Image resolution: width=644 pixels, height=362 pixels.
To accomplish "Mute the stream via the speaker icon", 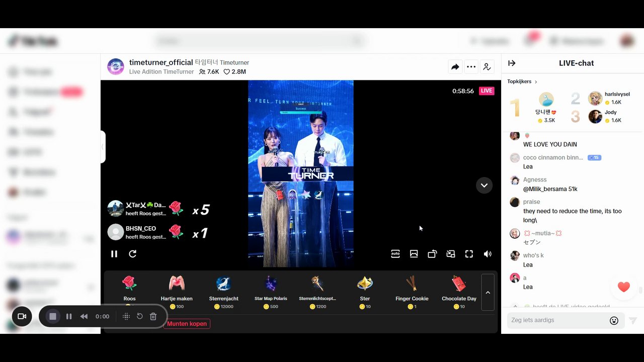I will pyautogui.click(x=488, y=254).
